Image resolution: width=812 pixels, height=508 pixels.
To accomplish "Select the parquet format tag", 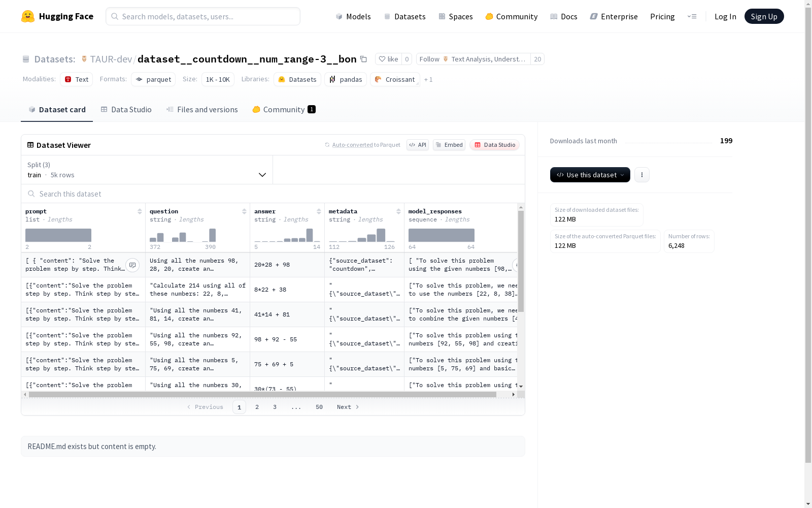I will click(153, 79).
